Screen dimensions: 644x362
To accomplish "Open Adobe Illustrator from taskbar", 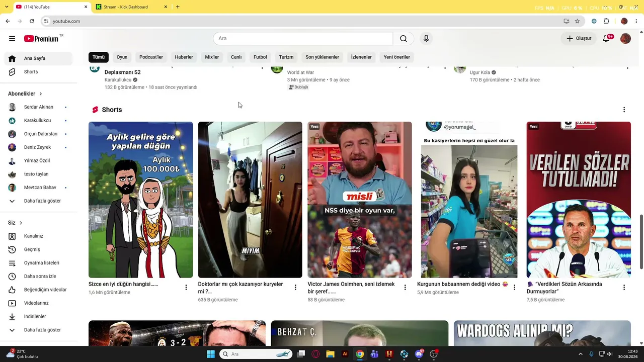I will [x=345, y=354].
